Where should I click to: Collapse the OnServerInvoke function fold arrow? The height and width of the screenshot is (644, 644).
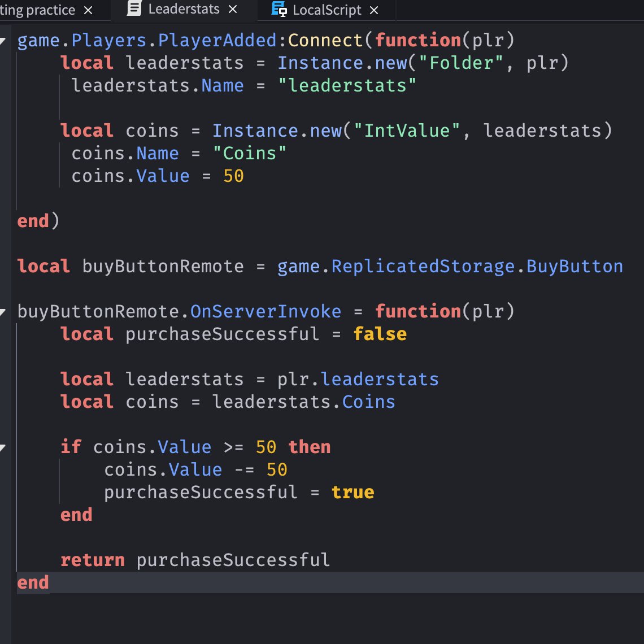click(2, 312)
